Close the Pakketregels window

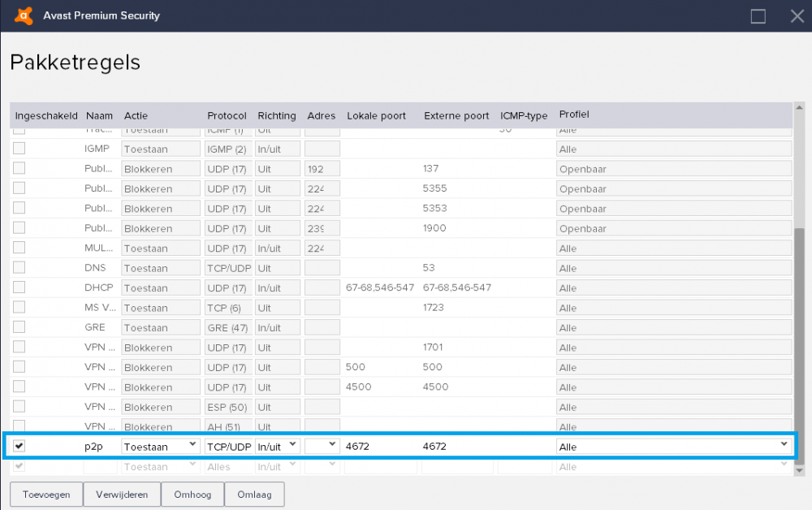point(797,16)
